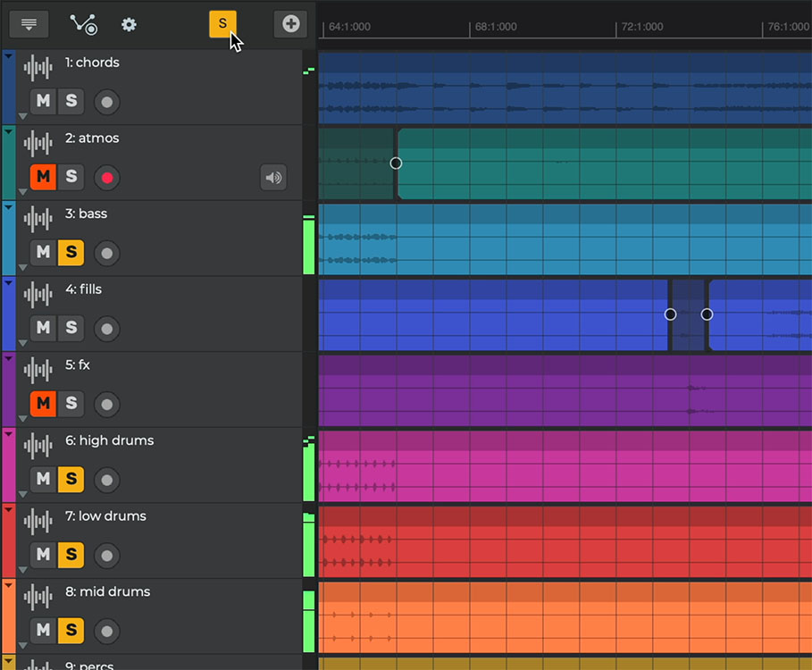Open the track list dropdown menu button

coord(29,24)
